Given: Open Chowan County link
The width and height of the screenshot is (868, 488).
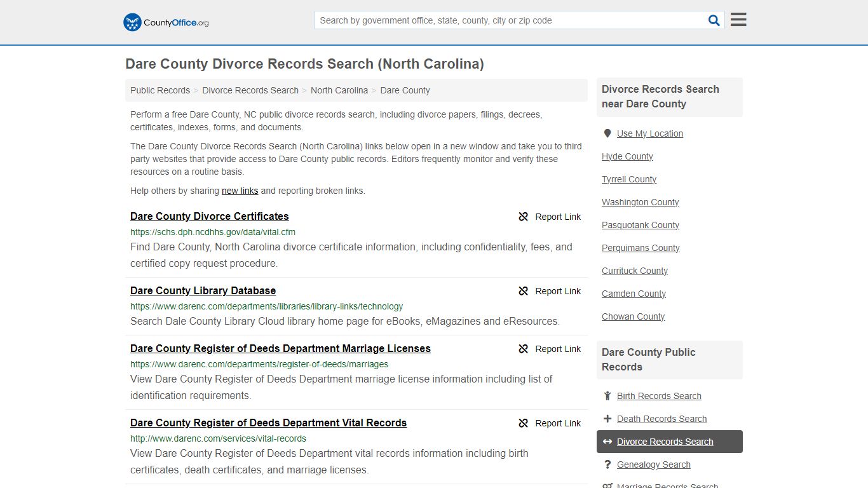Looking at the screenshot, I should click(x=634, y=316).
